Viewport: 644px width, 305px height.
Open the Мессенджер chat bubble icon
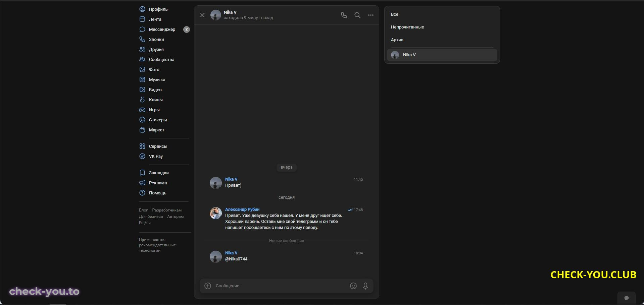click(142, 29)
